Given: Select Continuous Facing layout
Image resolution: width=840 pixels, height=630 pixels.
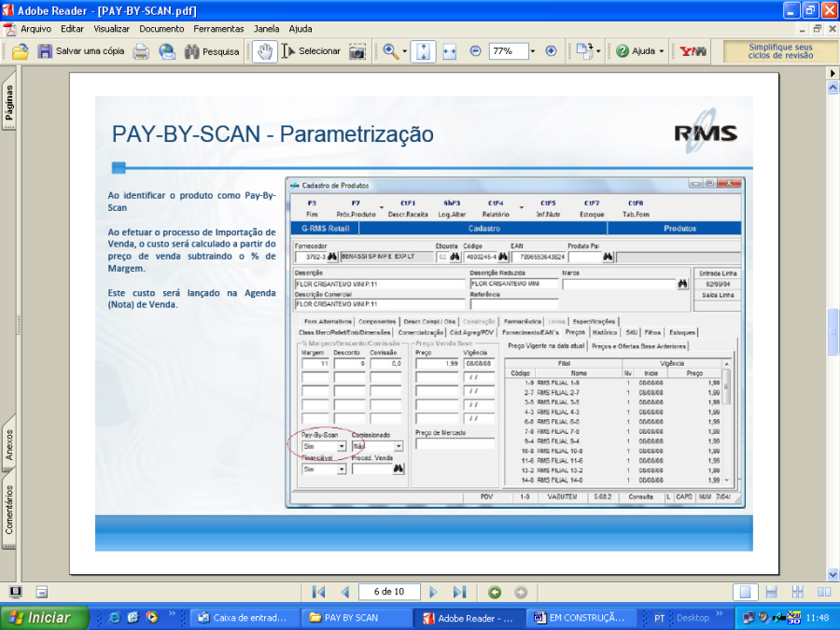Looking at the screenshot, I should pos(798,592).
